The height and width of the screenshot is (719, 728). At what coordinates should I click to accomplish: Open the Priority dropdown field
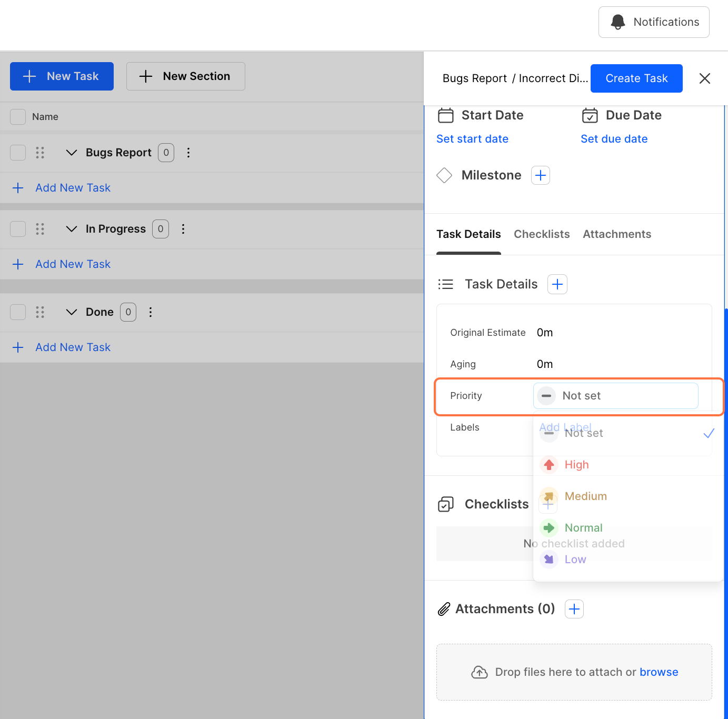pyautogui.click(x=615, y=396)
